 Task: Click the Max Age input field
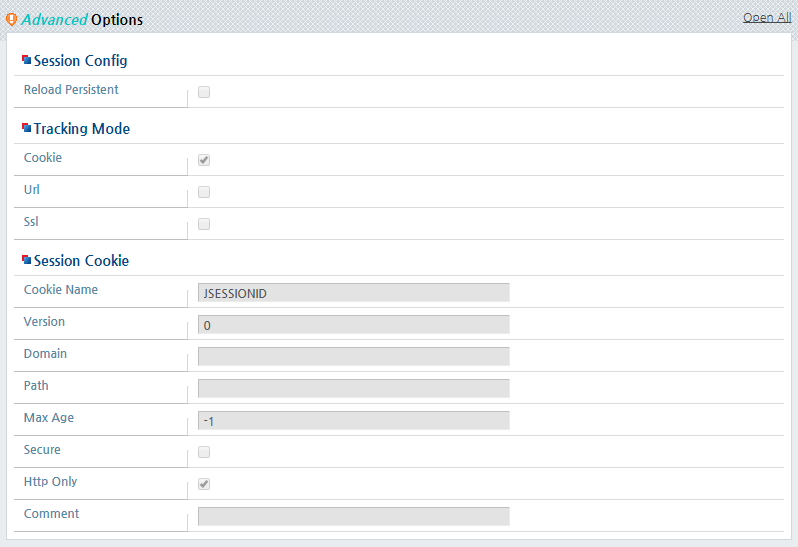tap(354, 421)
